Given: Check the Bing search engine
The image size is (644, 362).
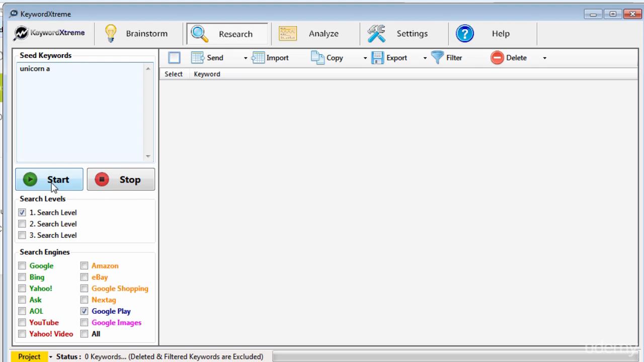Looking at the screenshot, I should [22, 277].
